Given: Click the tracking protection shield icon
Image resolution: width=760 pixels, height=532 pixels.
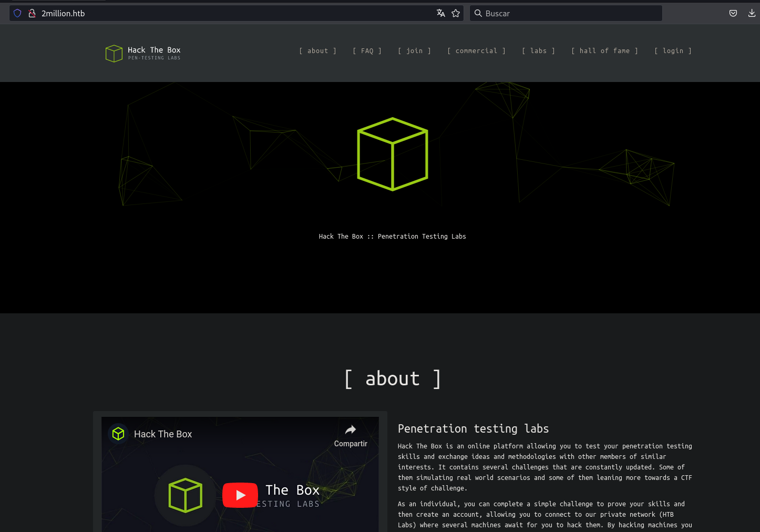Looking at the screenshot, I should 17,13.
